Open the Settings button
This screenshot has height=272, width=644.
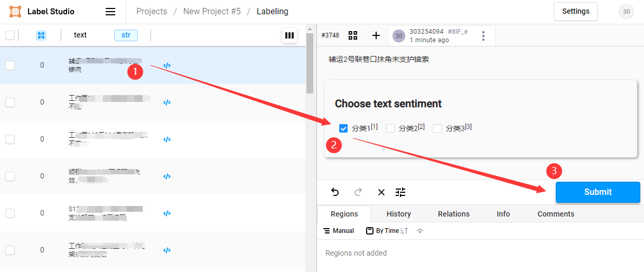tap(575, 12)
